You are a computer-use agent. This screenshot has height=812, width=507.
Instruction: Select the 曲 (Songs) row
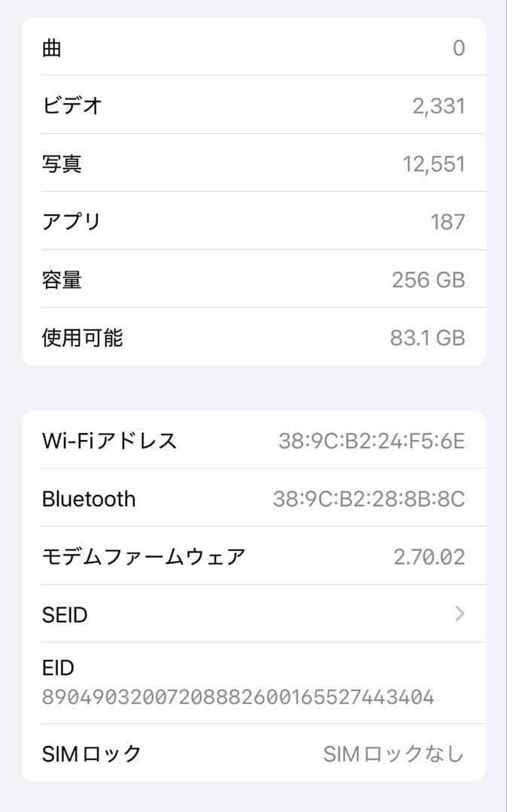click(x=254, y=47)
